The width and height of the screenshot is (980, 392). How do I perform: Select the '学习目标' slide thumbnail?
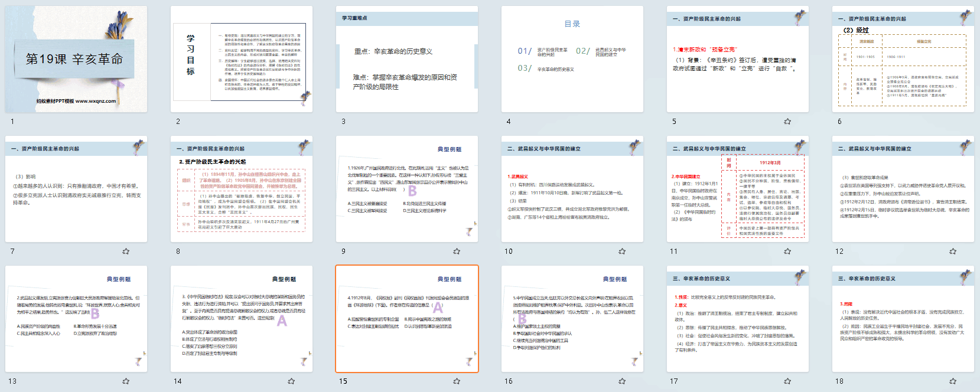[x=242, y=59]
